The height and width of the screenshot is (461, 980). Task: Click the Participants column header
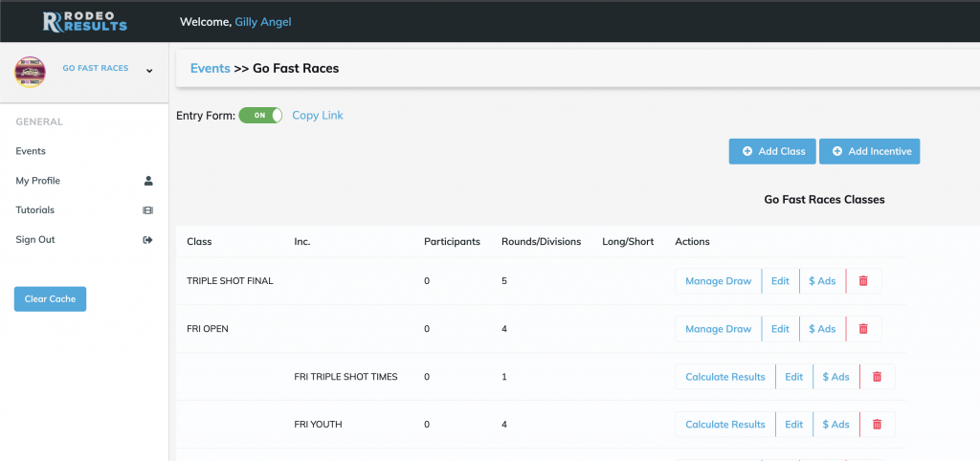click(452, 242)
